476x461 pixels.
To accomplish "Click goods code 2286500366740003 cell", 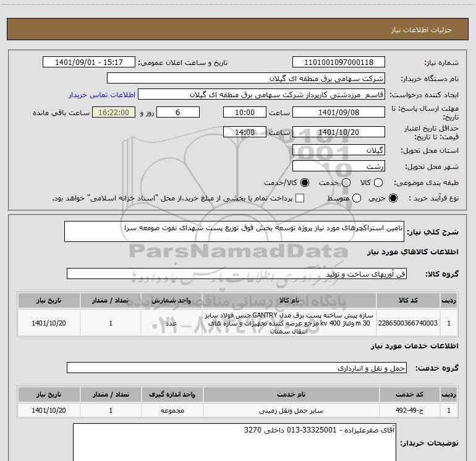I will click(408, 323).
